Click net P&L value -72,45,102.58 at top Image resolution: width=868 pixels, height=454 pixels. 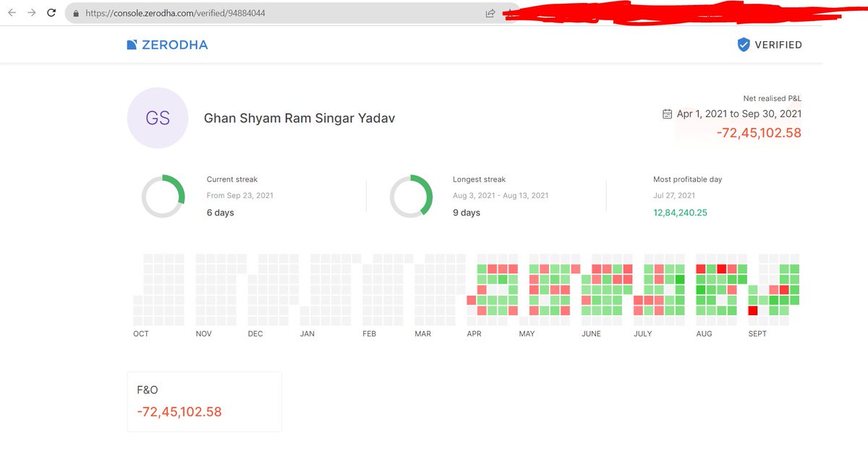(x=759, y=133)
